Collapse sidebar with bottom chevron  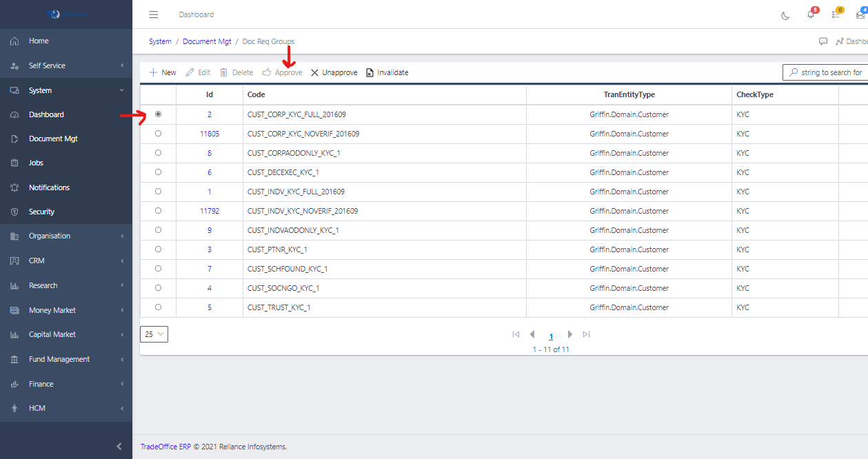coord(119,447)
